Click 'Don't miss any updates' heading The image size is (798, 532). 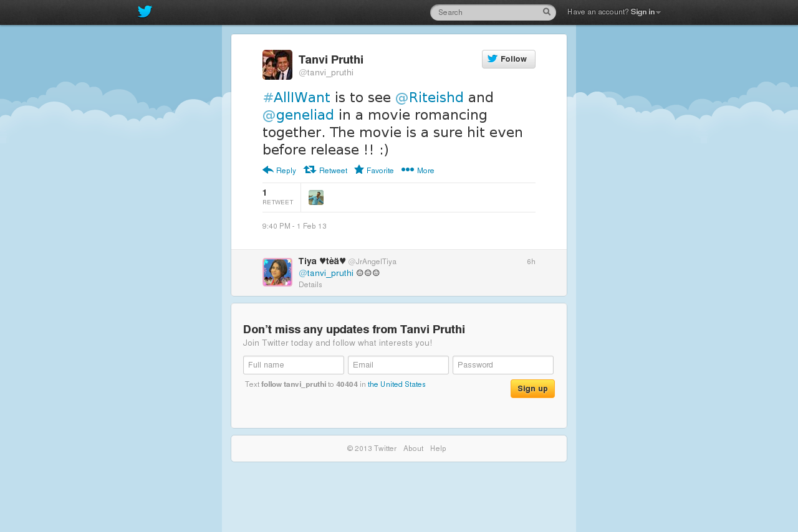(x=354, y=330)
